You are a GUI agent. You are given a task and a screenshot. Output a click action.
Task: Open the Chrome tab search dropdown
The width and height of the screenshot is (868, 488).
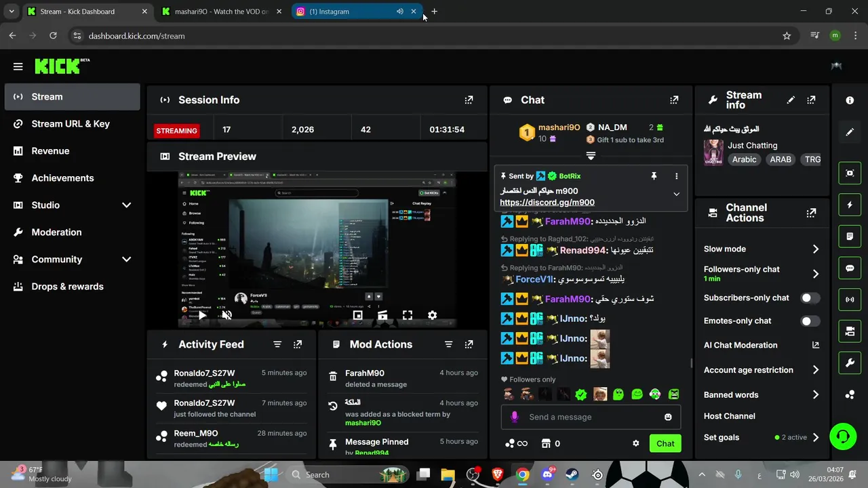point(12,12)
